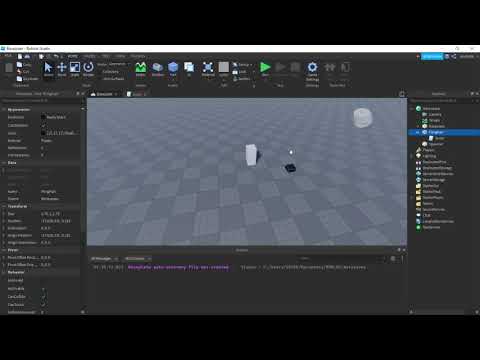Collapse the Data property section

[x=4, y=163]
